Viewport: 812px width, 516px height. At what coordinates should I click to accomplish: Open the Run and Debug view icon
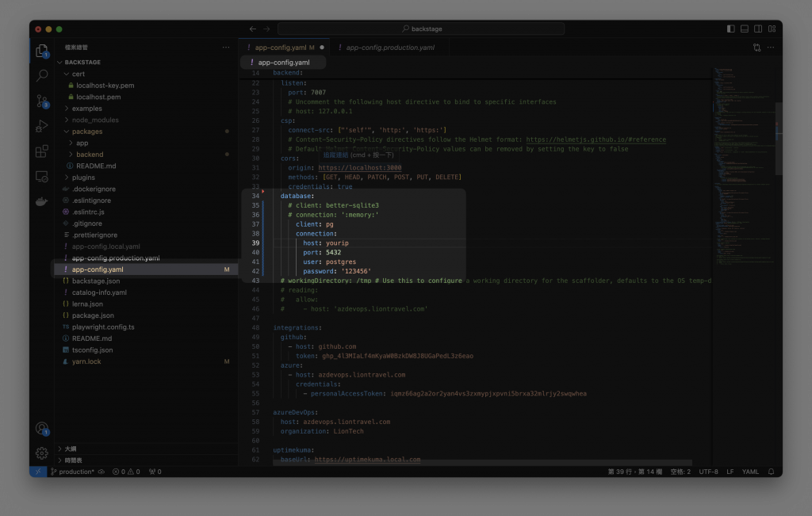[x=42, y=126]
